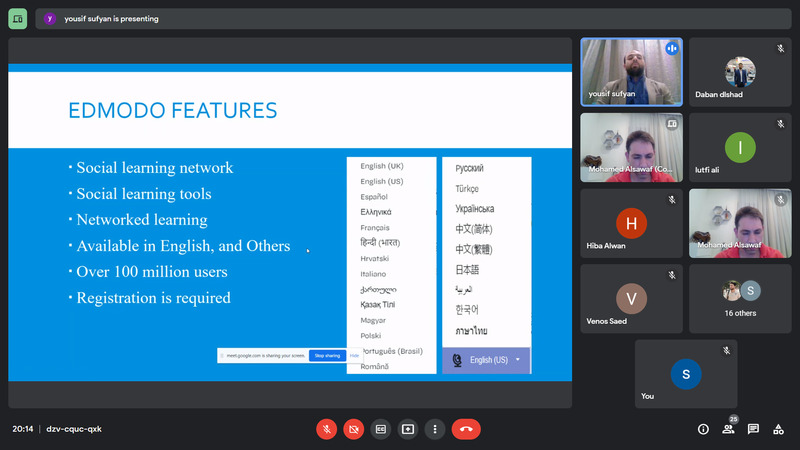The image size is (800, 450).
Task: Click the meeting code dzv-cquc-qxk
Action: (x=74, y=429)
